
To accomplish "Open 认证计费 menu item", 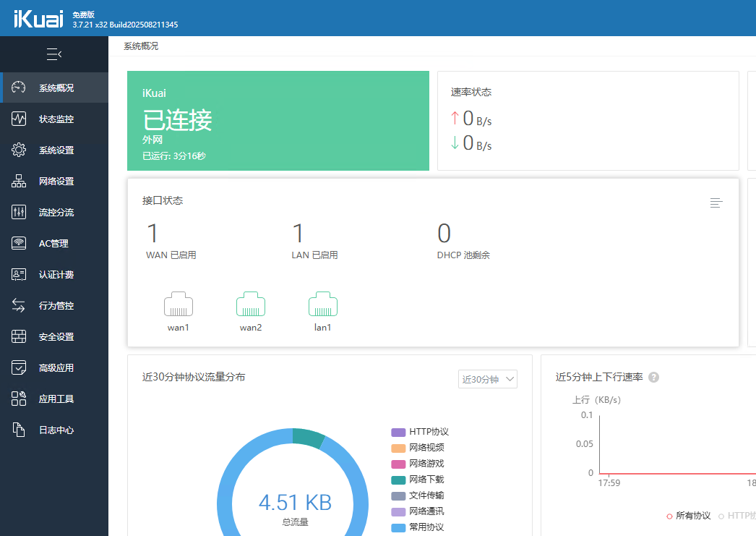I will click(x=54, y=275).
